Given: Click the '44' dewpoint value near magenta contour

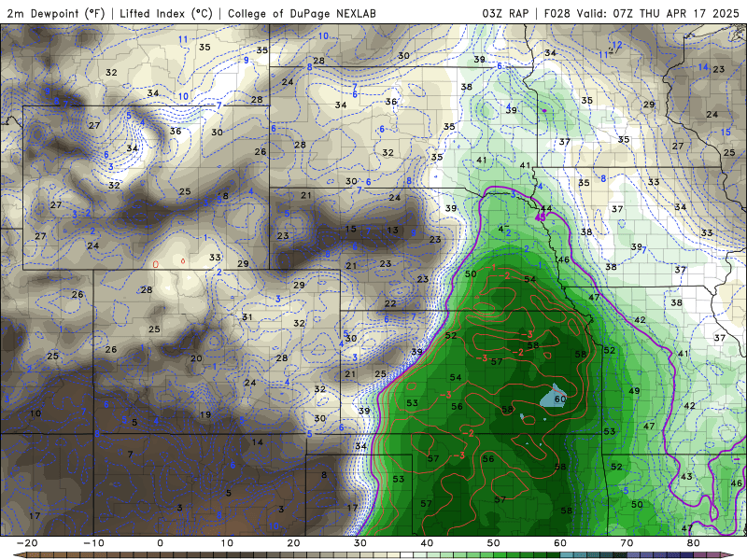Looking at the screenshot, I should tap(546, 208).
